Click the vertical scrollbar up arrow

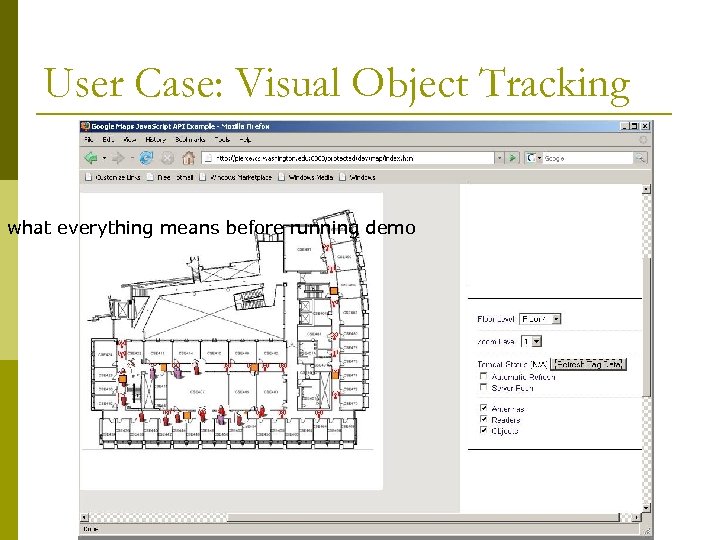coord(646,189)
